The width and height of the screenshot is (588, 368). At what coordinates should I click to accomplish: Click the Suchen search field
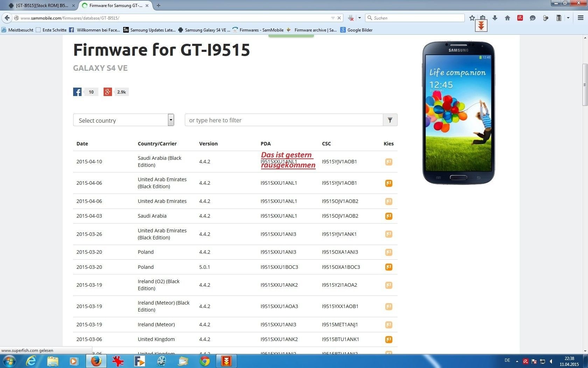[x=415, y=18]
